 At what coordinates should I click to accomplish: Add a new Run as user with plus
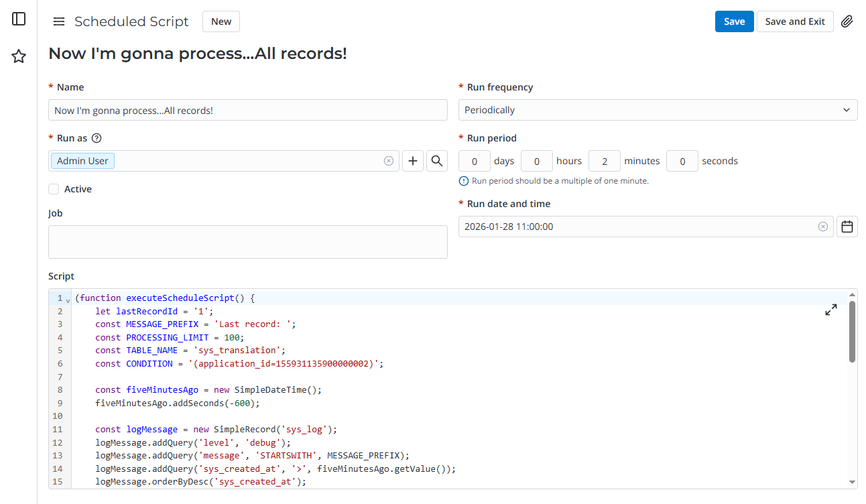(413, 161)
